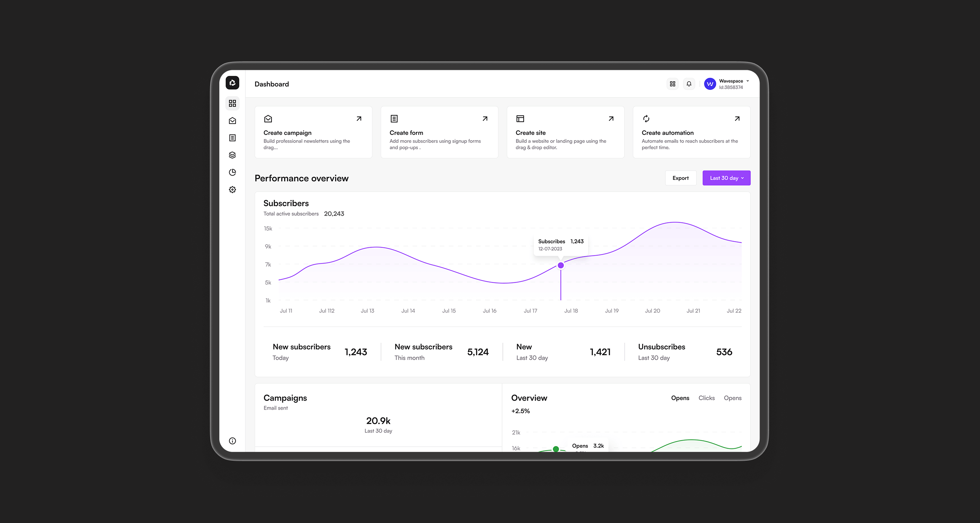Click the info icon at sidebar bottom
The width and height of the screenshot is (980, 523).
(x=233, y=441)
